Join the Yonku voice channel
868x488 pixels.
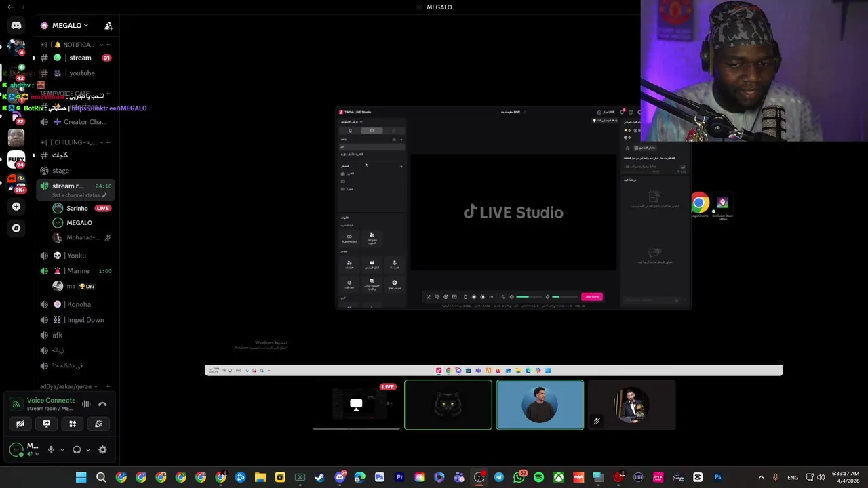pyautogui.click(x=75, y=256)
